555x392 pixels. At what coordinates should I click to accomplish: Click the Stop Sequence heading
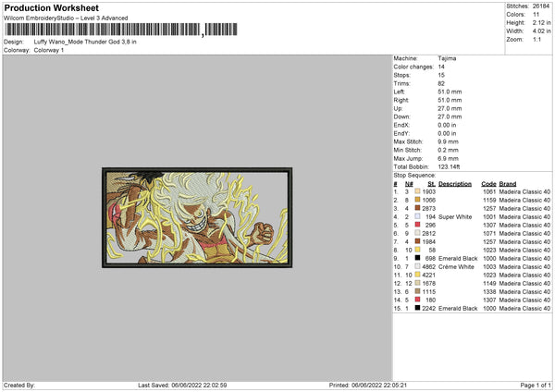[414, 176]
